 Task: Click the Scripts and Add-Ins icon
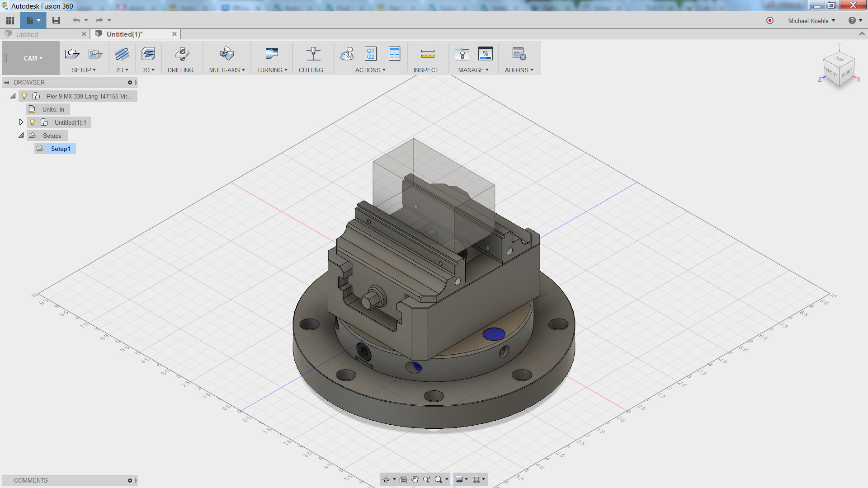pyautogui.click(x=519, y=54)
